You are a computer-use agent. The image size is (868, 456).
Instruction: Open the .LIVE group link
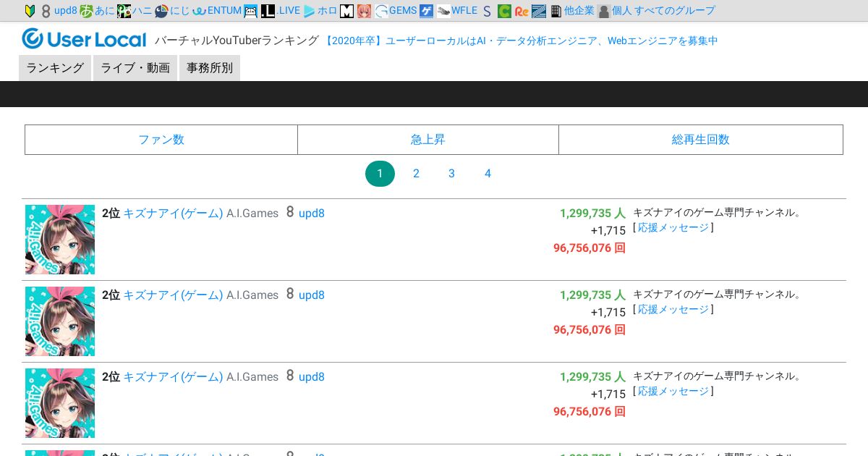pos(281,11)
